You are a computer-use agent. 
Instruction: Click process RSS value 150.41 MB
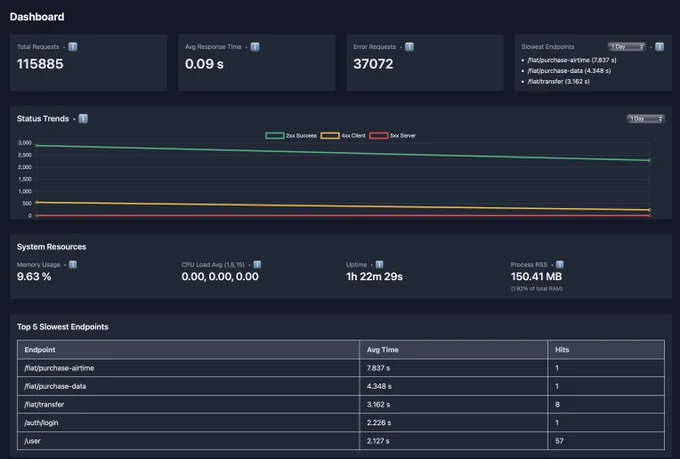536,277
